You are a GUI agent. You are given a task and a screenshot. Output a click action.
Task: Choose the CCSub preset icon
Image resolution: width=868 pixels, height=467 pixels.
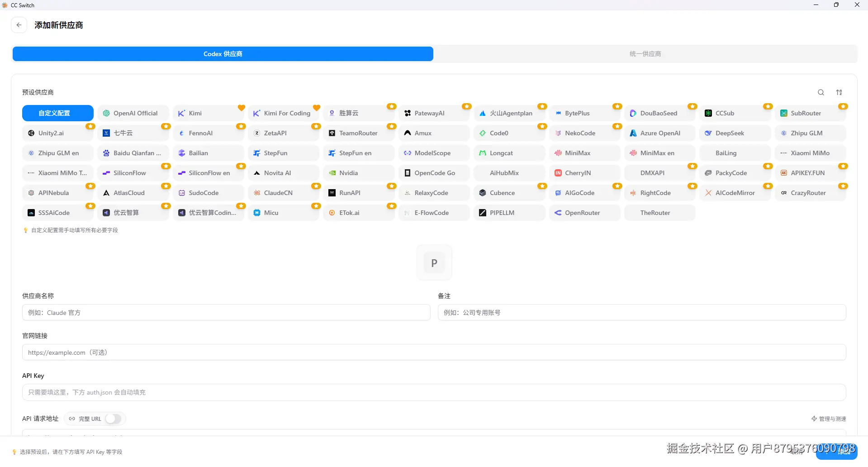(708, 113)
